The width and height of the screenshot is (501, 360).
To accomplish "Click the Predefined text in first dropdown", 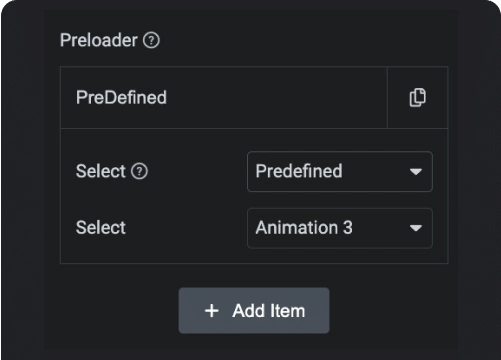I will click(299, 171).
